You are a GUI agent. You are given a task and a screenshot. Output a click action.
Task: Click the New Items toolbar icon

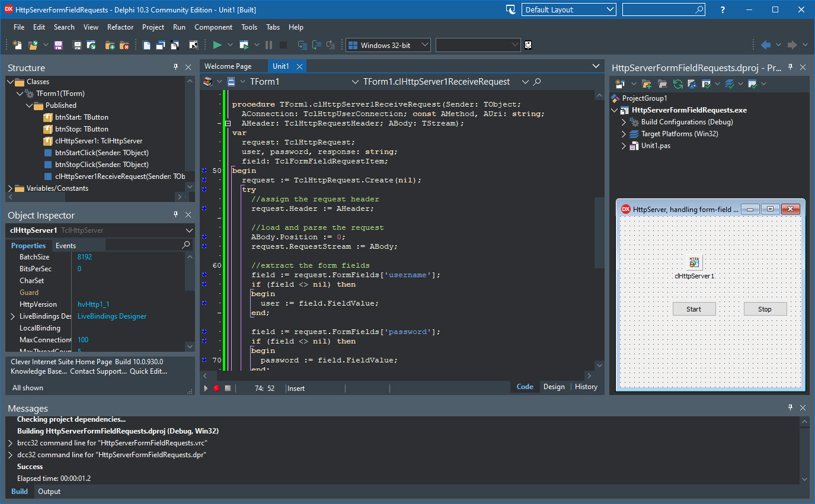[17, 45]
